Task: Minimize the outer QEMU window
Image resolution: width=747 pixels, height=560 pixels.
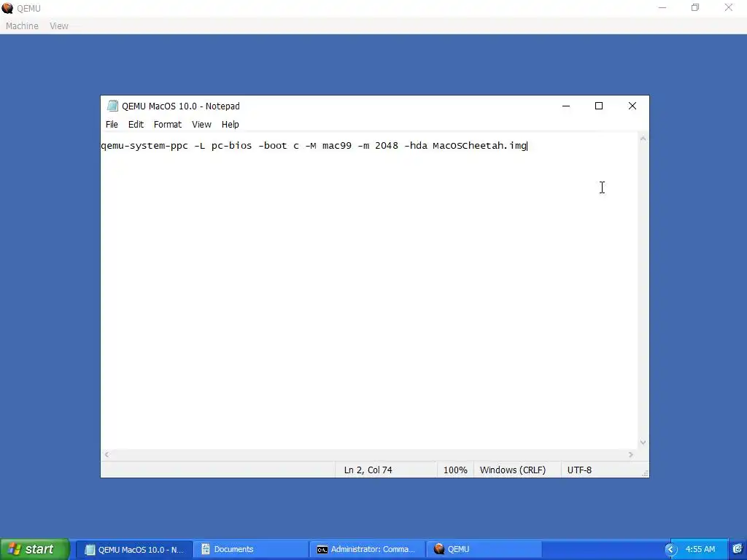Action: (662, 7)
